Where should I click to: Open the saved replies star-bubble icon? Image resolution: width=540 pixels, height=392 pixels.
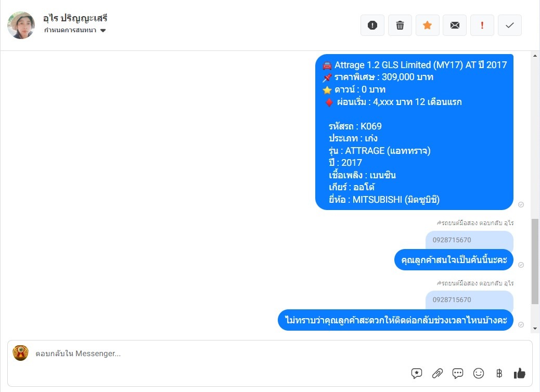tap(416, 373)
